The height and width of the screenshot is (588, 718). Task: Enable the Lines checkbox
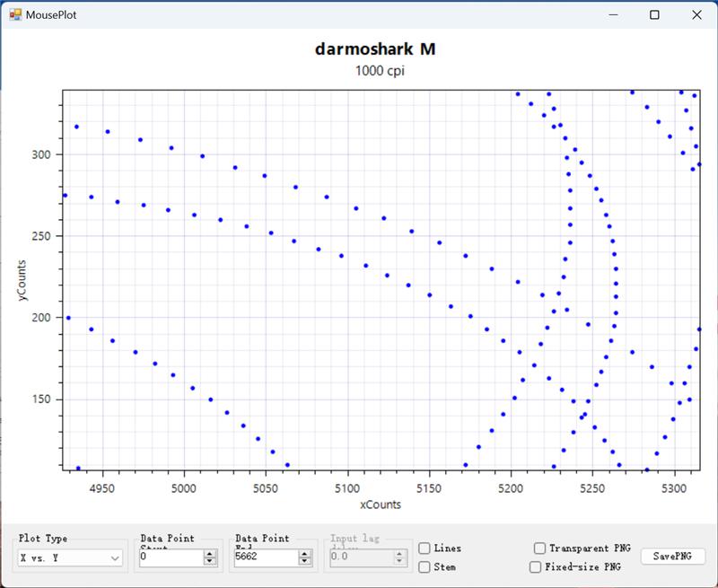coord(425,549)
